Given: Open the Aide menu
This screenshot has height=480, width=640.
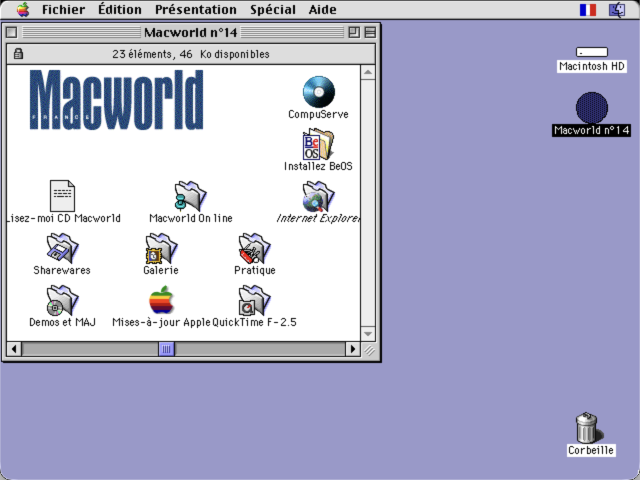Looking at the screenshot, I should point(322,9).
